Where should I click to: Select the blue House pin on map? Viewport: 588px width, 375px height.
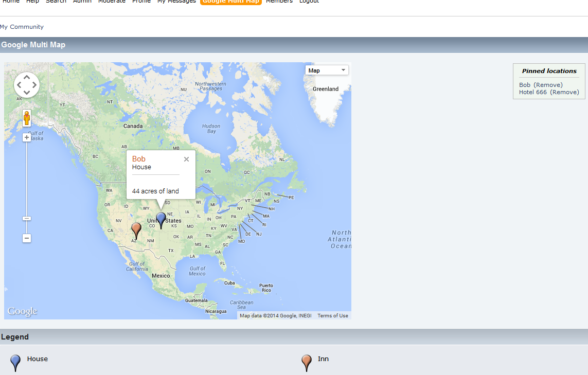click(x=161, y=221)
